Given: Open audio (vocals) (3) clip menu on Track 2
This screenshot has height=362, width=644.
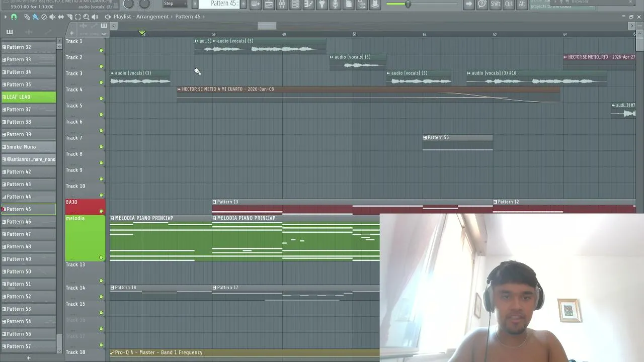Looking at the screenshot, I should (x=332, y=57).
